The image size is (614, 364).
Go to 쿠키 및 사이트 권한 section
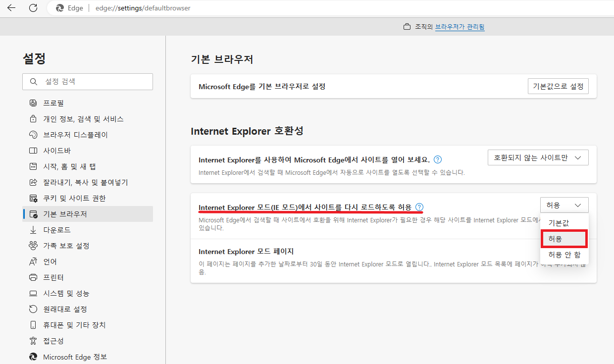tap(88, 198)
